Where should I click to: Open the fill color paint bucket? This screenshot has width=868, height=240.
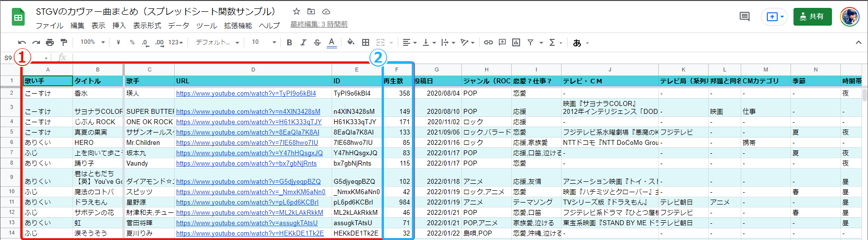pyautogui.click(x=350, y=43)
